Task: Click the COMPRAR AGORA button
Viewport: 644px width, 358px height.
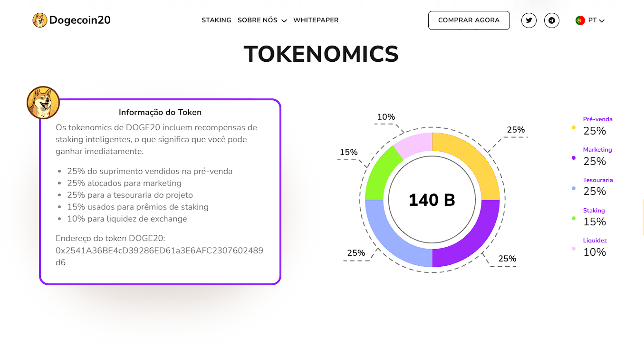Action: point(469,20)
